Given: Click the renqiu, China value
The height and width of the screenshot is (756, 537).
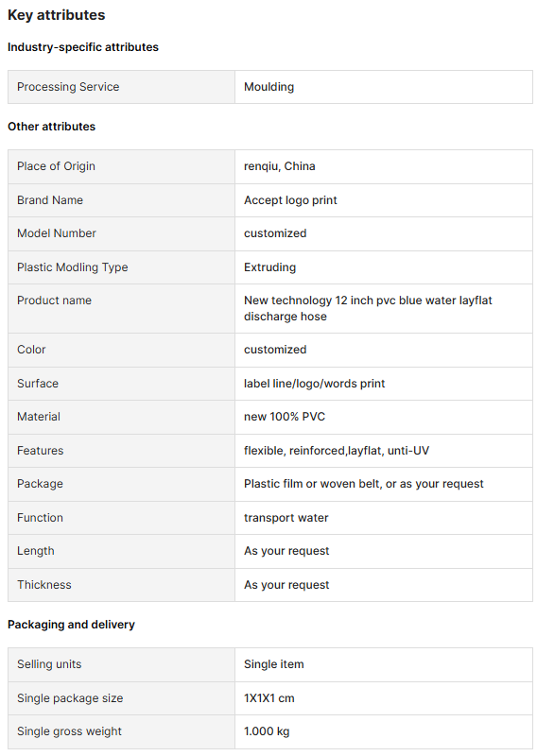Looking at the screenshot, I should [279, 166].
